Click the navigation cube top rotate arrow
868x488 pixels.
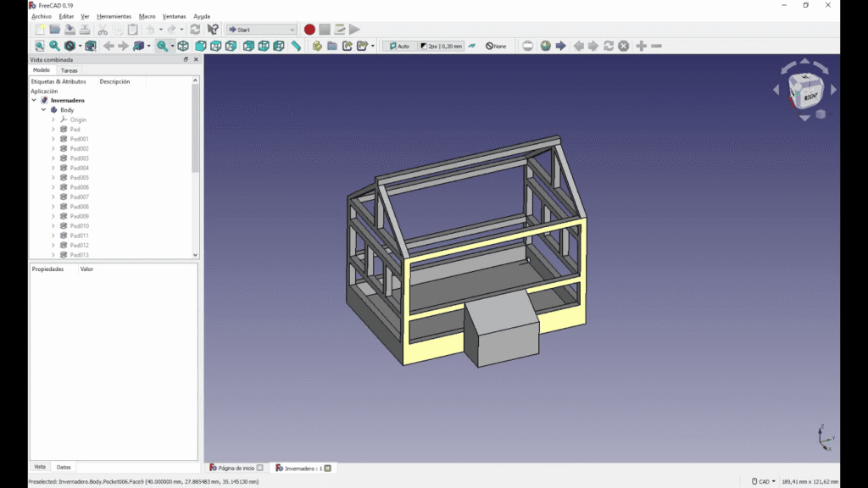point(805,61)
